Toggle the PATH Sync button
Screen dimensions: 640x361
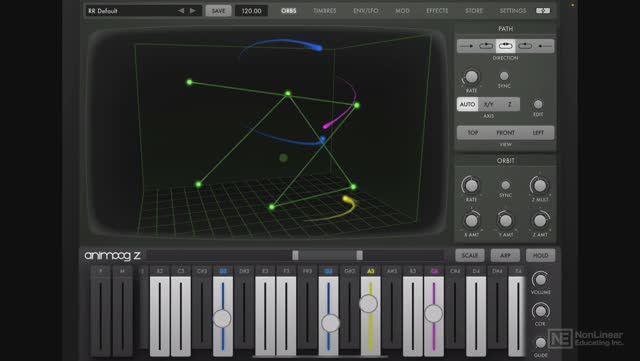click(x=504, y=76)
